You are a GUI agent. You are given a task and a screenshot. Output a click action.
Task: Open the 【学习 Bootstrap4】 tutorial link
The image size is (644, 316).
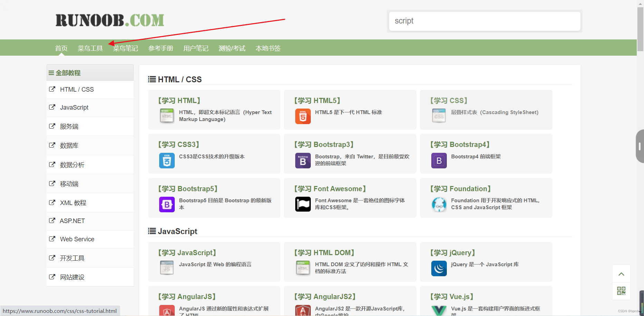[x=460, y=145]
